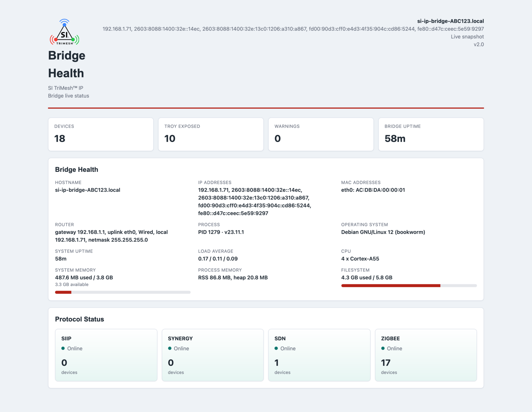Image resolution: width=532 pixels, height=412 pixels.
Task: Open the Warnings summary card
Action: [x=321, y=134]
